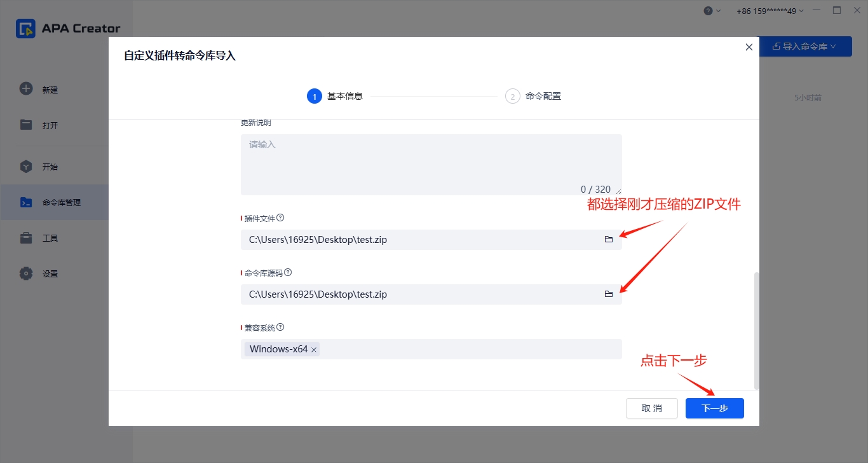Click the 新建 plus icon in sidebar
868x463 pixels.
(26, 89)
